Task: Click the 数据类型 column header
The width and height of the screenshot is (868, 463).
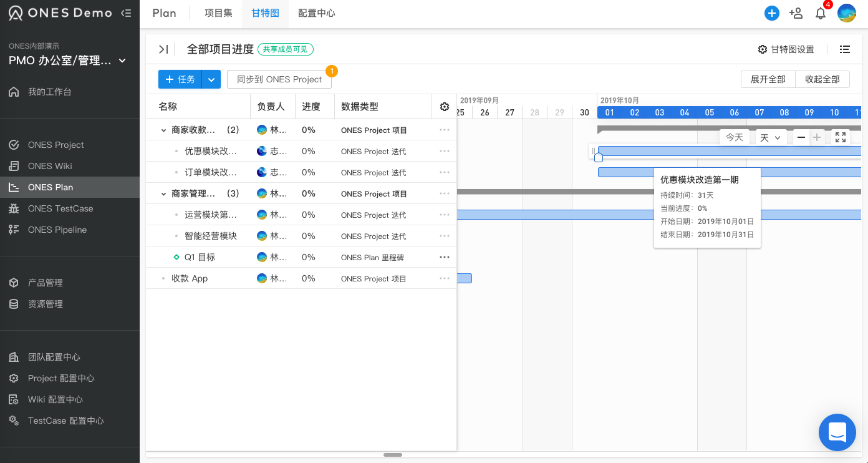Action: click(360, 107)
